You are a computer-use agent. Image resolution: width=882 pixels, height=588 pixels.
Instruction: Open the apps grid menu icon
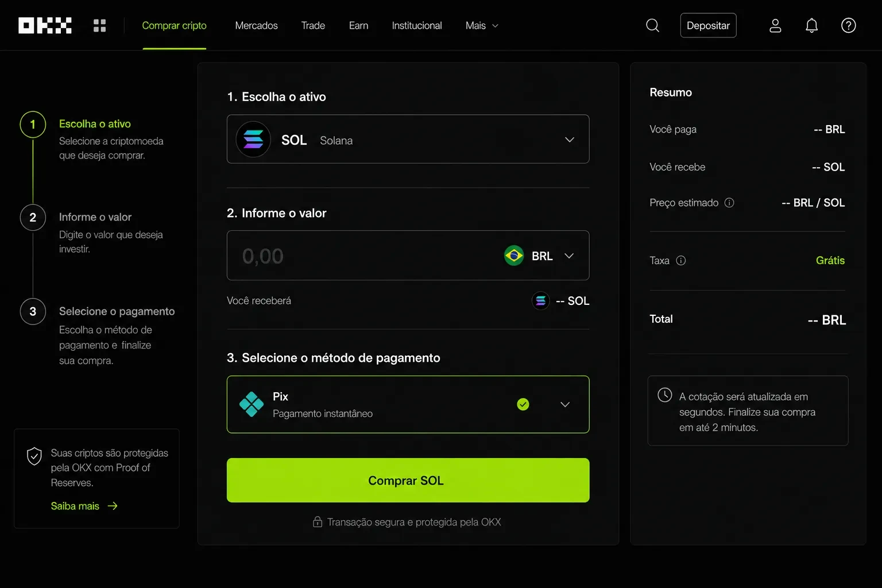tap(100, 25)
